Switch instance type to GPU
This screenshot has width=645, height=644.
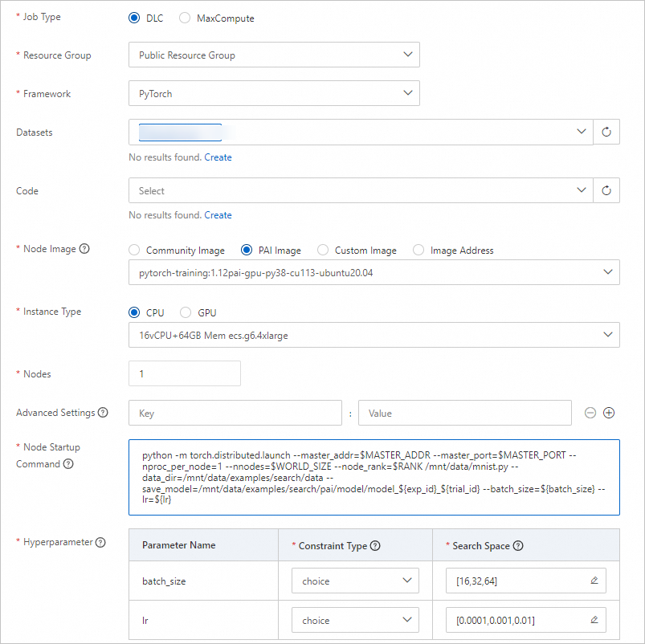(x=186, y=312)
